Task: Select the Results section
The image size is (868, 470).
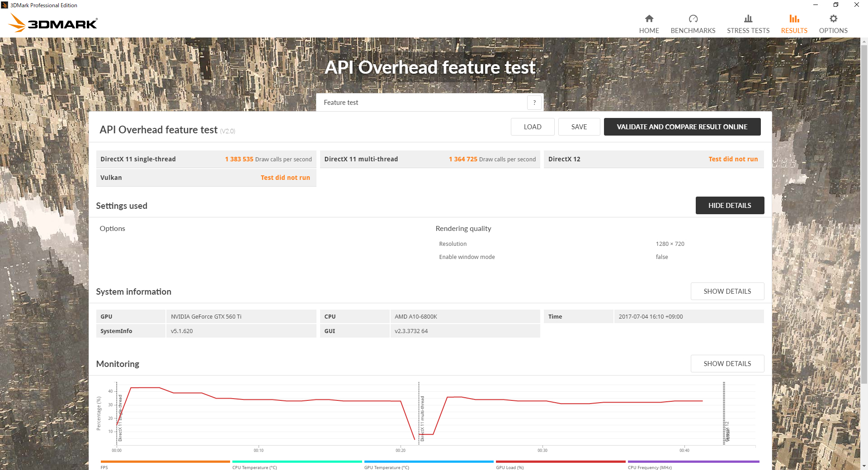Action: (x=794, y=24)
